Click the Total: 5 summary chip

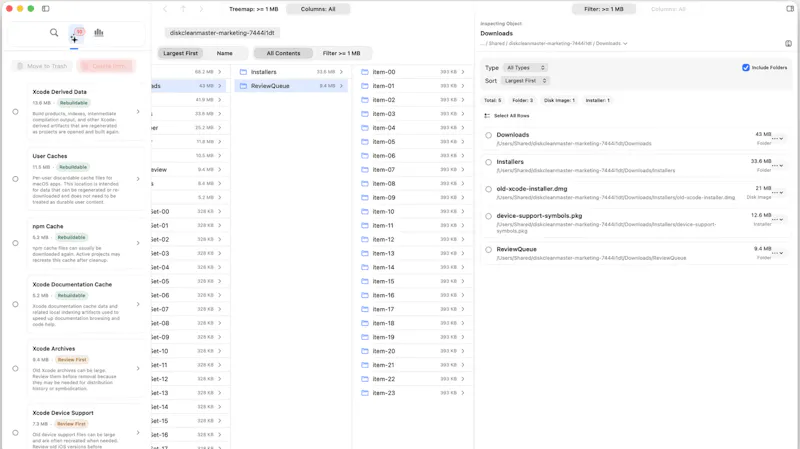(x=492, y=101)
